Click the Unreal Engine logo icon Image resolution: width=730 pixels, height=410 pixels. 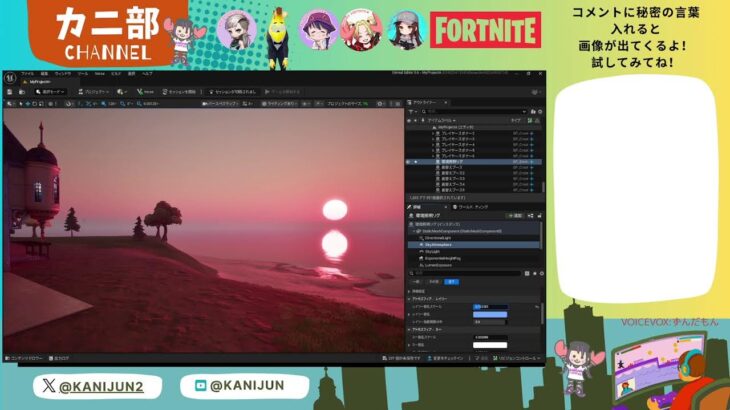(10, 78)
